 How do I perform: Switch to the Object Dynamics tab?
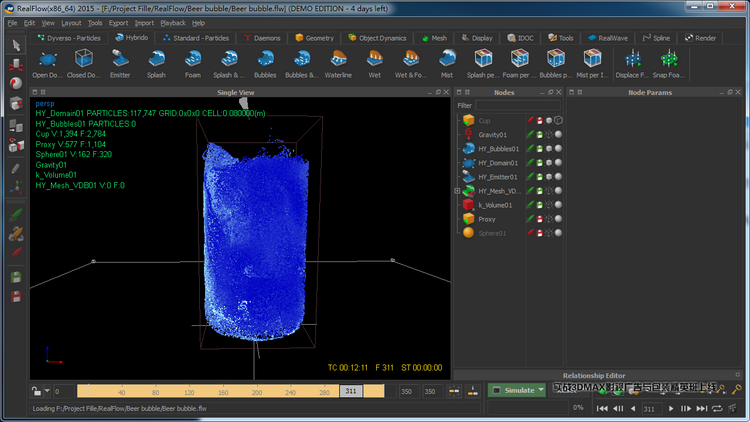click(377, 38)
